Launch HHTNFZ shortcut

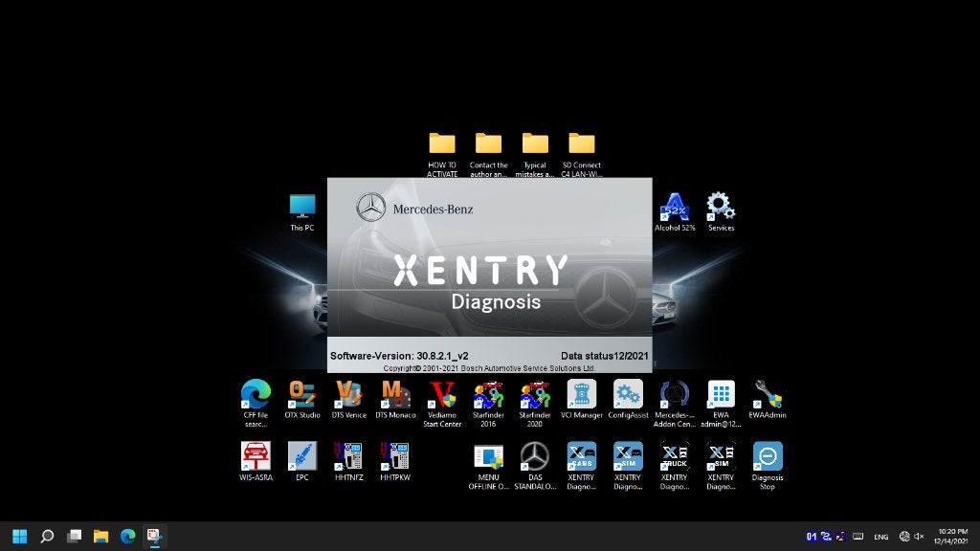tap(348, 461)
